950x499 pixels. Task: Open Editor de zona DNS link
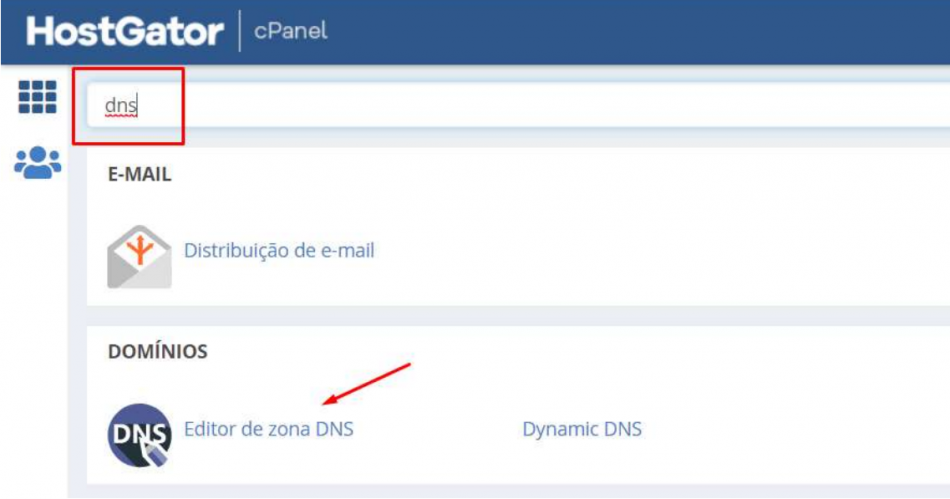268,429
